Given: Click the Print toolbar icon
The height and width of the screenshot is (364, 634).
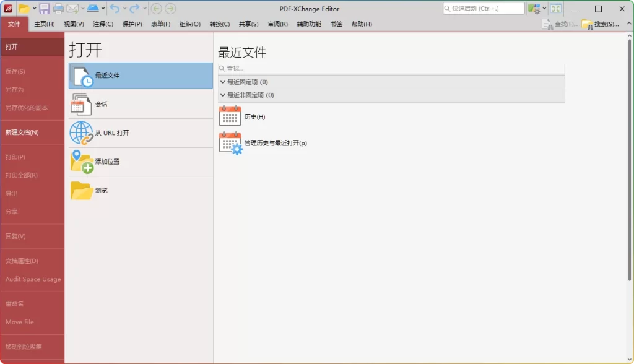Looking at the screenshot, I should (x=58, y=8).
